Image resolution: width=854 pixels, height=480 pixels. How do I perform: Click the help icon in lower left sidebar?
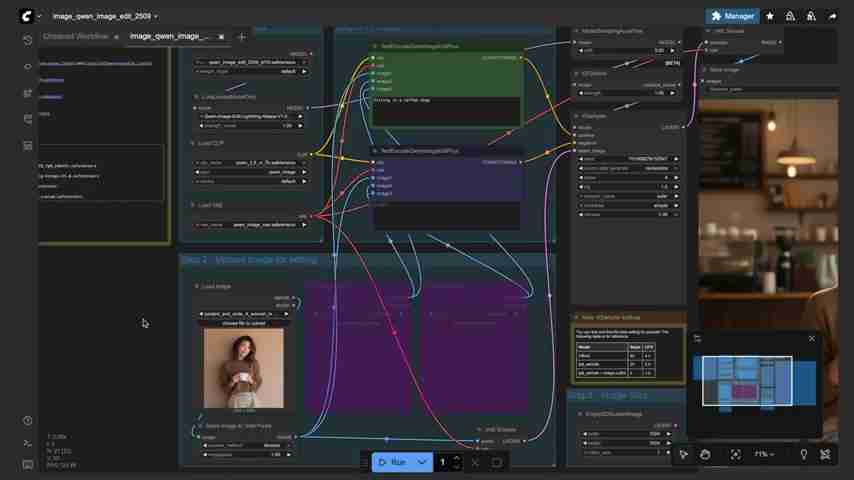click(x=28, y=421)
